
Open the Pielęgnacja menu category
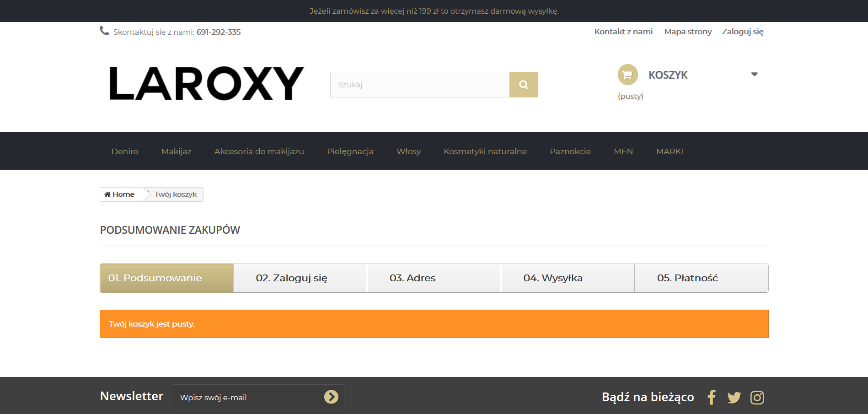[x=350, y=151]
